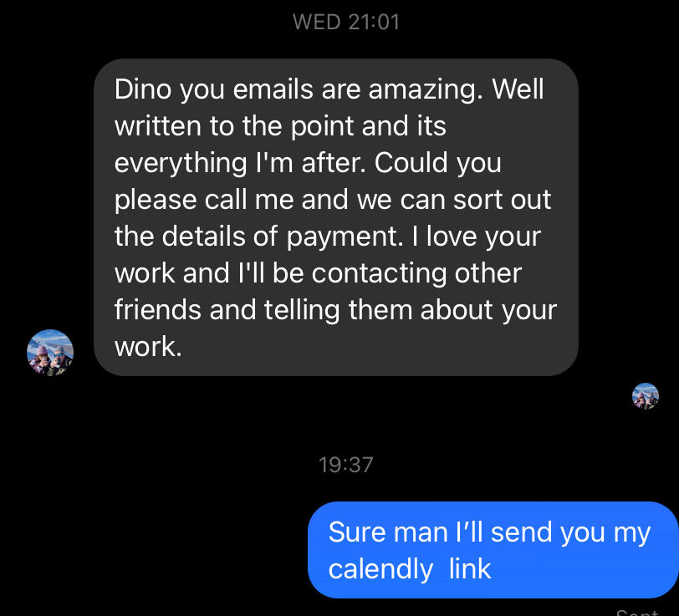Image resolution: width=679 pixels, height=616 pixels.
Task: Select the received message starting with "Dino"
Action: 335,216
